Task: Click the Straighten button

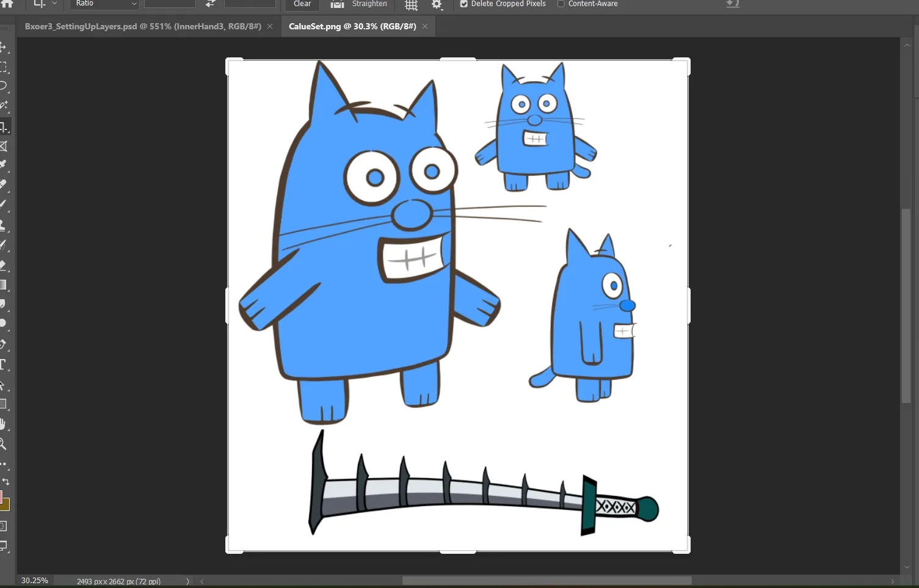Action: click(x=360, y=4)
